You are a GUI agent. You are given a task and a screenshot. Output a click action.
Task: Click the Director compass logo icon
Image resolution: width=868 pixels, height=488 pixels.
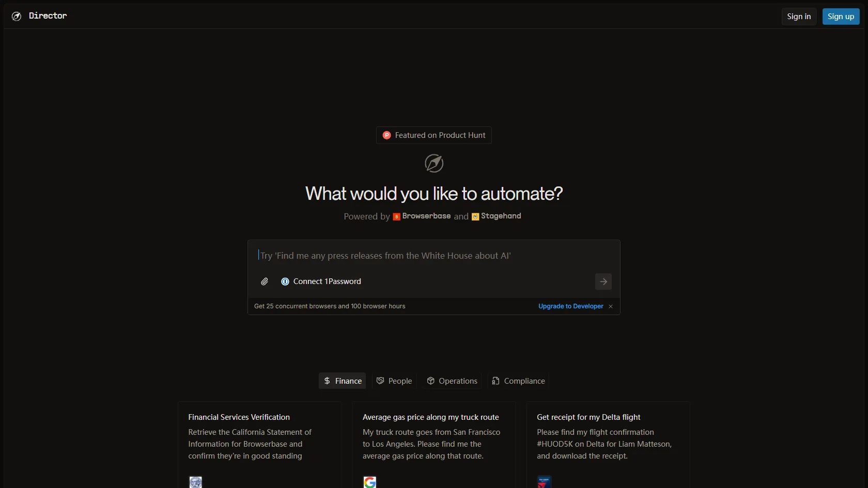[x=17, y=16]
